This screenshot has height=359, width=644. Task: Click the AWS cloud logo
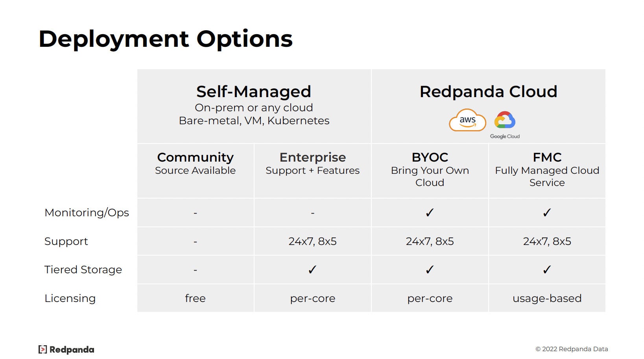[x=467, y=120]
